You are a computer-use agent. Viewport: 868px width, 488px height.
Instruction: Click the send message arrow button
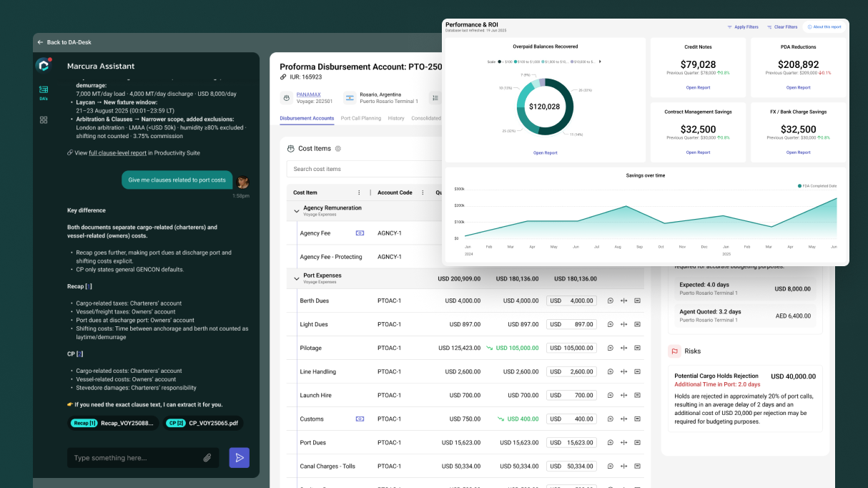click(x=239, y=458)
